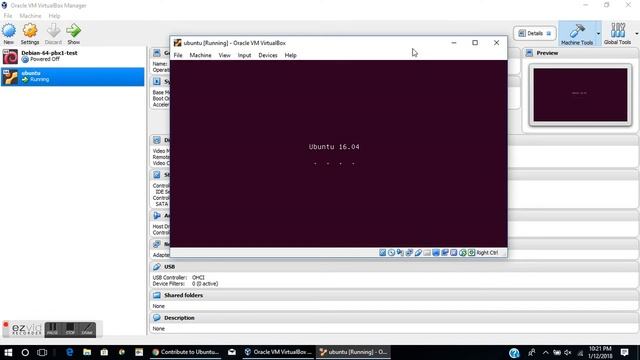Click the video capture status icon

click(445, 253)
